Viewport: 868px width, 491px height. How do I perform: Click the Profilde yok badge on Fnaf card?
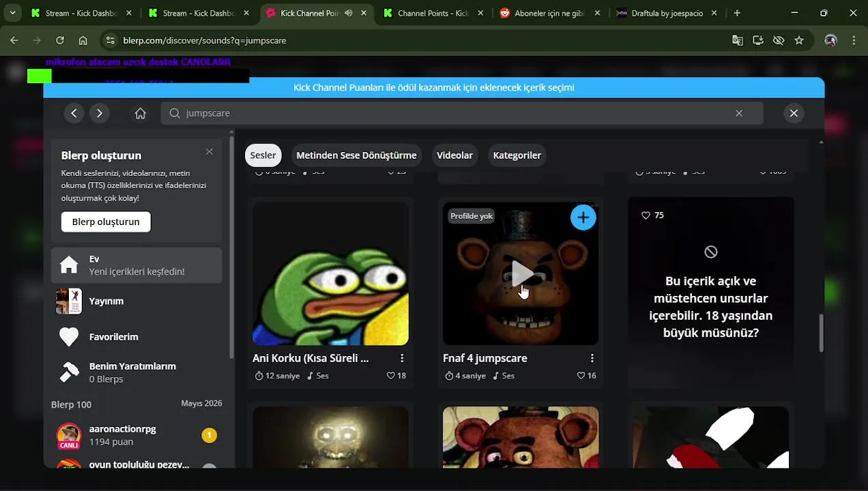point(471,215)
